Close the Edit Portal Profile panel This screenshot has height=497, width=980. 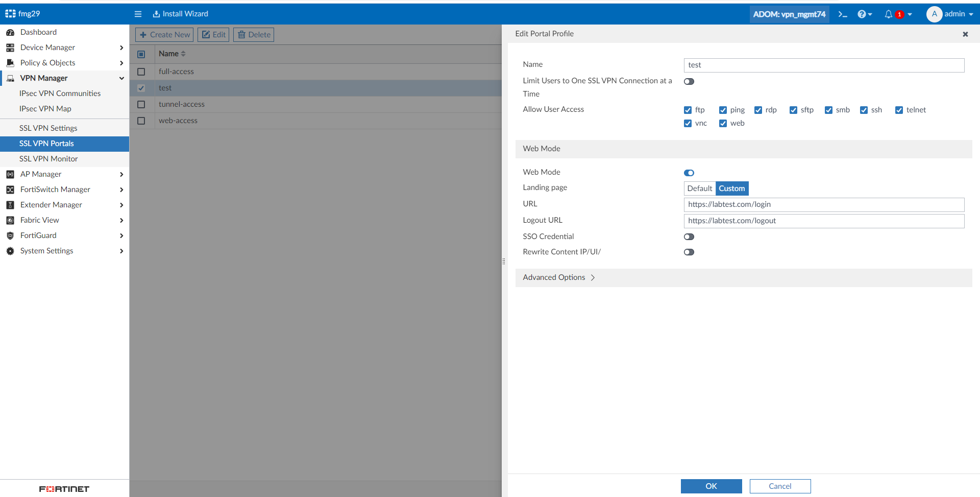click(x=965, y=34)
